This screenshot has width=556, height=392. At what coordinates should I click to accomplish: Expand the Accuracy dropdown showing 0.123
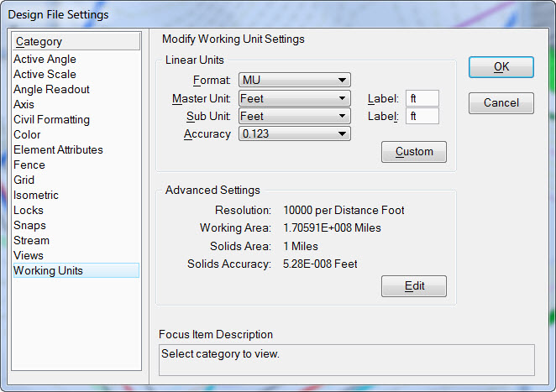tap(295, 133)
